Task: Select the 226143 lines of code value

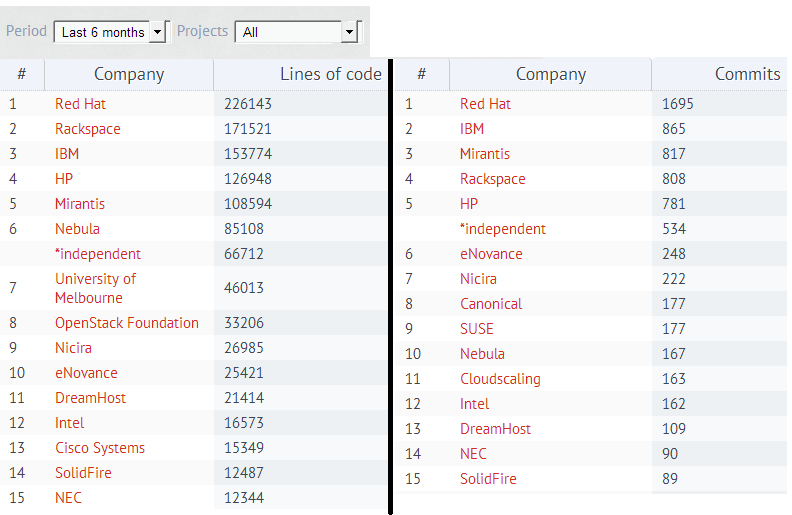Action: pos(248,104)
